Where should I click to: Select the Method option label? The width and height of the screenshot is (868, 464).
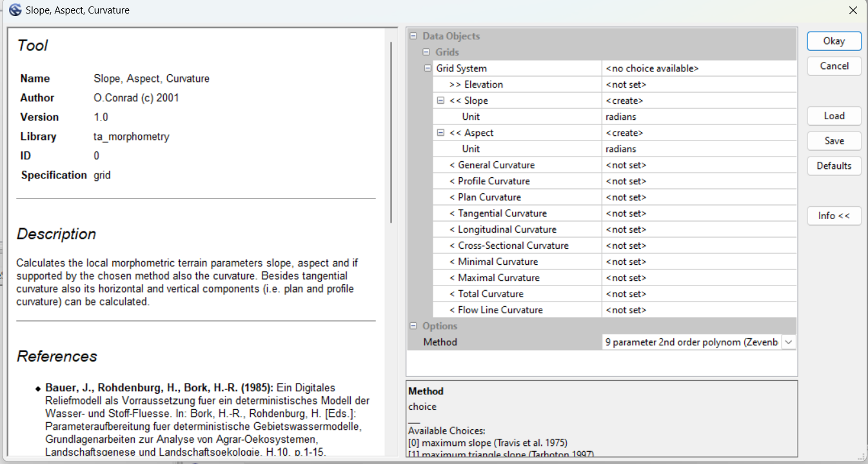[x=440, y=342]
